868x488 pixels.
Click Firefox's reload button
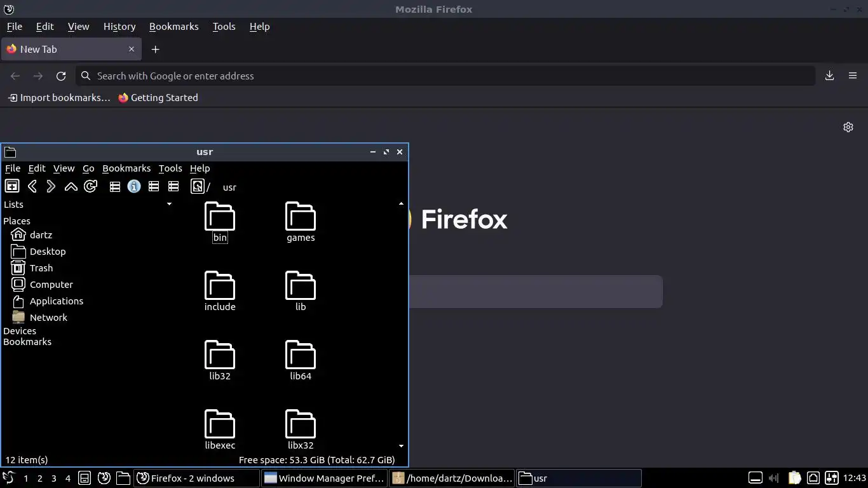coord(61,76)
